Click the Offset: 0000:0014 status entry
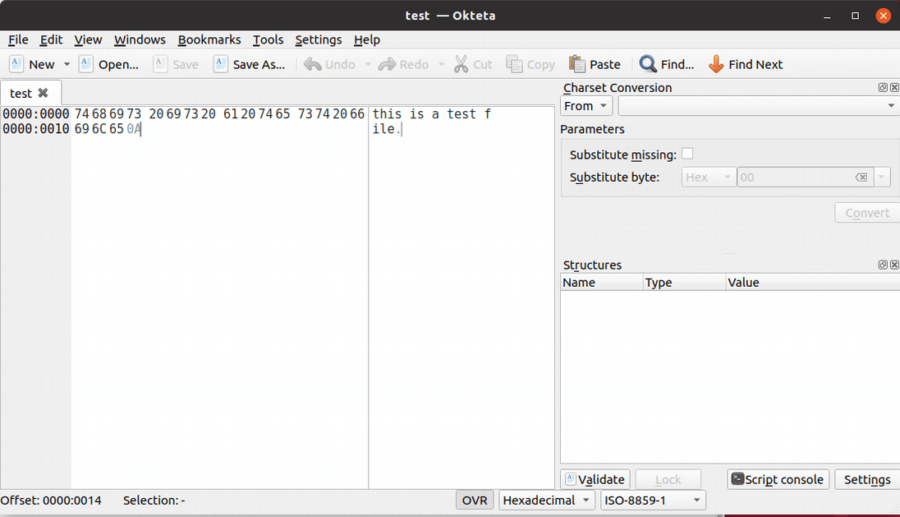Viewport: 900px width, 517px height. 51,500
